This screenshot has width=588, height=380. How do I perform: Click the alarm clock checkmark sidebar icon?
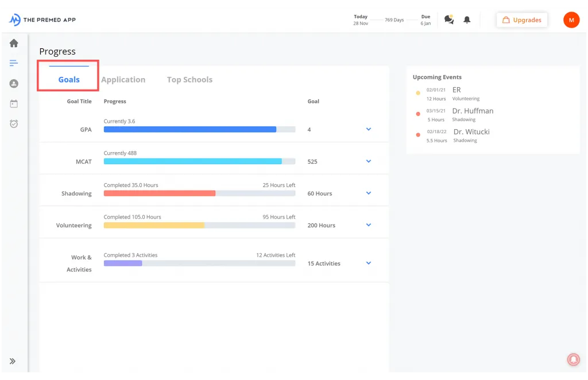(x=14, y=123)
